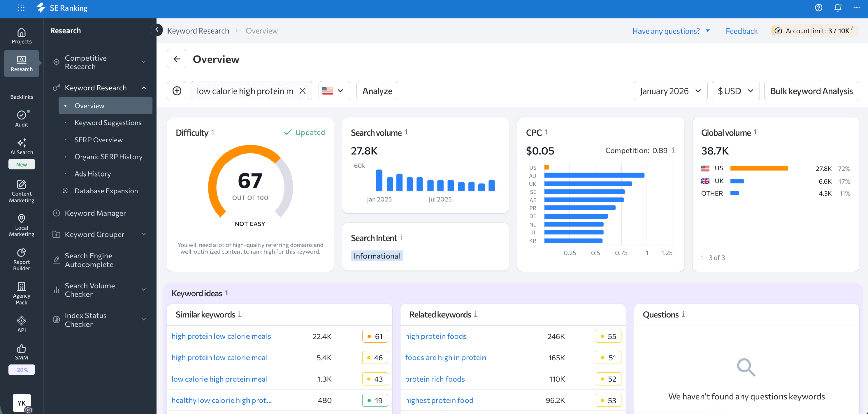The height and width of the screenshot is (414, 868).
Task: Open the country flag selector
Action: pos(334,90)
